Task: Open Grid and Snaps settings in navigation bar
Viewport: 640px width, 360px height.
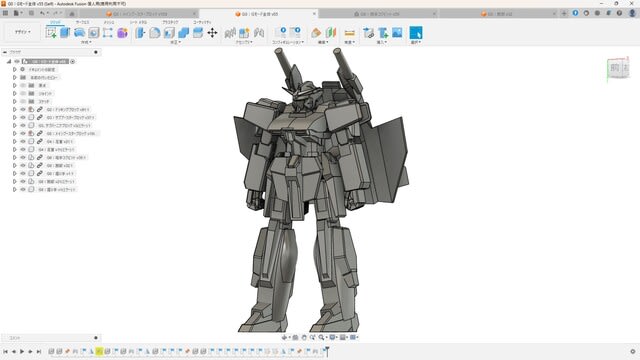Action: [343, 337]
